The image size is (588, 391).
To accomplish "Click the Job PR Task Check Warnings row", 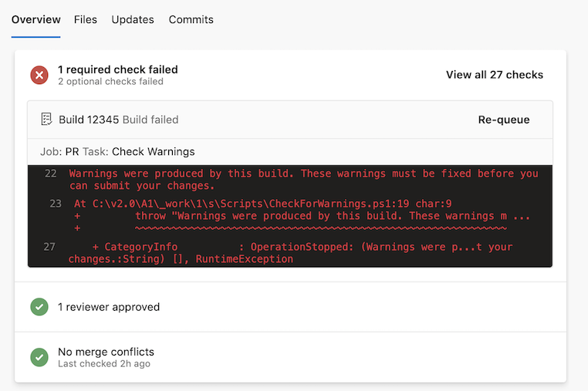I will (x=117, y=151).
